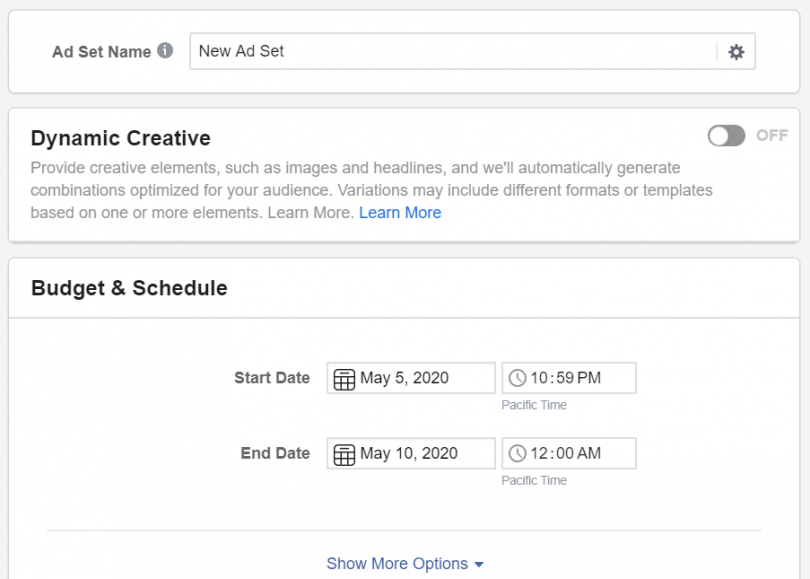Open the End Date calendar icon
This screenshot has height=579, width=810.
click(x=344, y=453)
